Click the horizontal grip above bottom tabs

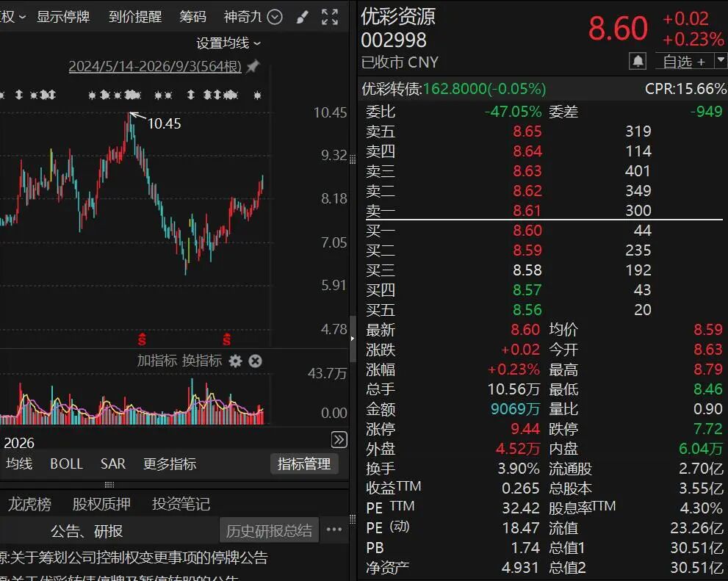[109, 485]
